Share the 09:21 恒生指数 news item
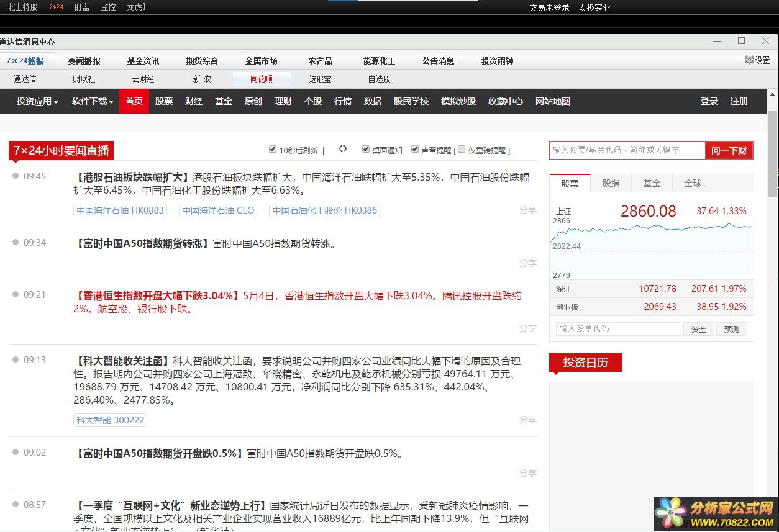Image resolution: width=779 pixels, height=532 pixels. coord(527,328)
